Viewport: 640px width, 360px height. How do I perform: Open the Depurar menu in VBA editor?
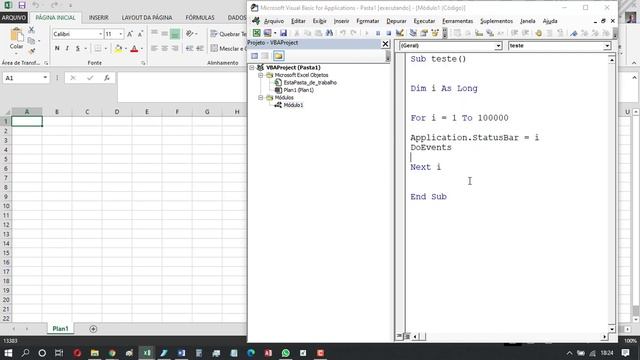(396, 21)
